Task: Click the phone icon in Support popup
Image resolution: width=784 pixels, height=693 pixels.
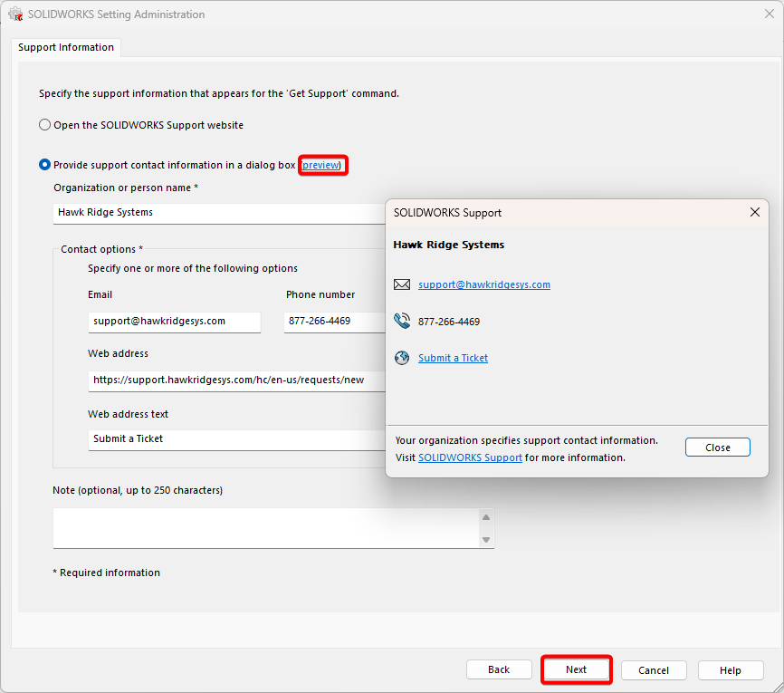Action: click(402, 321)
